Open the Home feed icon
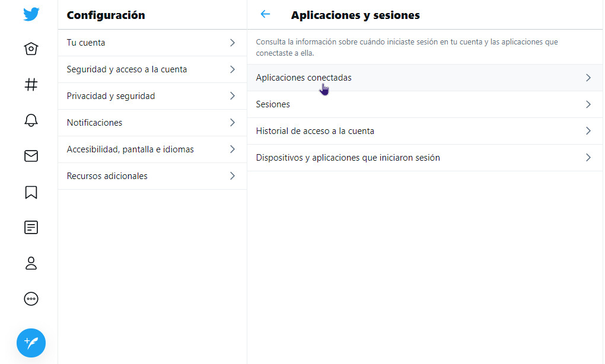Viewport: 605px width, 364px height. pos(31,49)
